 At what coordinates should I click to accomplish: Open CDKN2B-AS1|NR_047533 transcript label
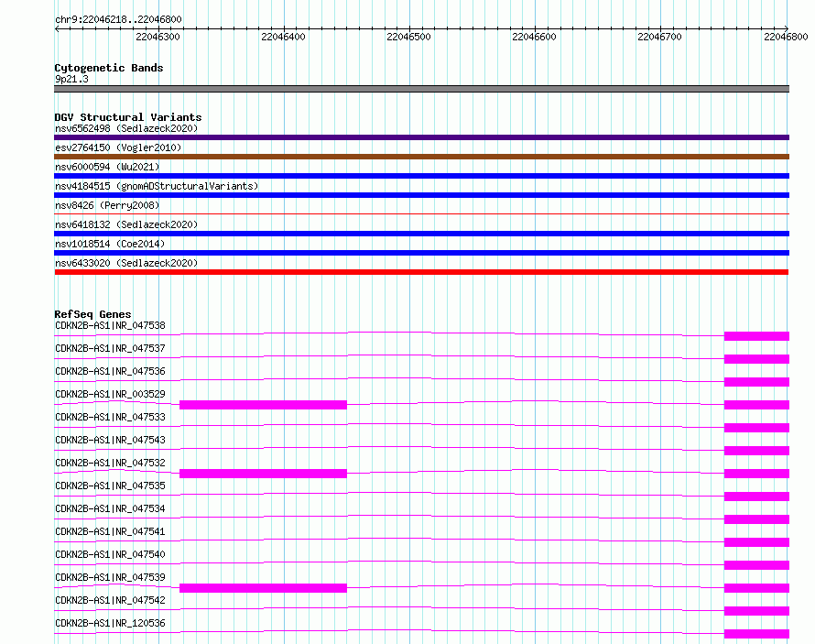110,417
